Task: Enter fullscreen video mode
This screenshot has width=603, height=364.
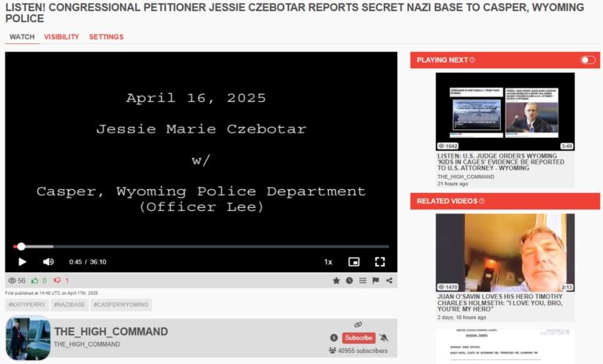Action: pos(379,262)
